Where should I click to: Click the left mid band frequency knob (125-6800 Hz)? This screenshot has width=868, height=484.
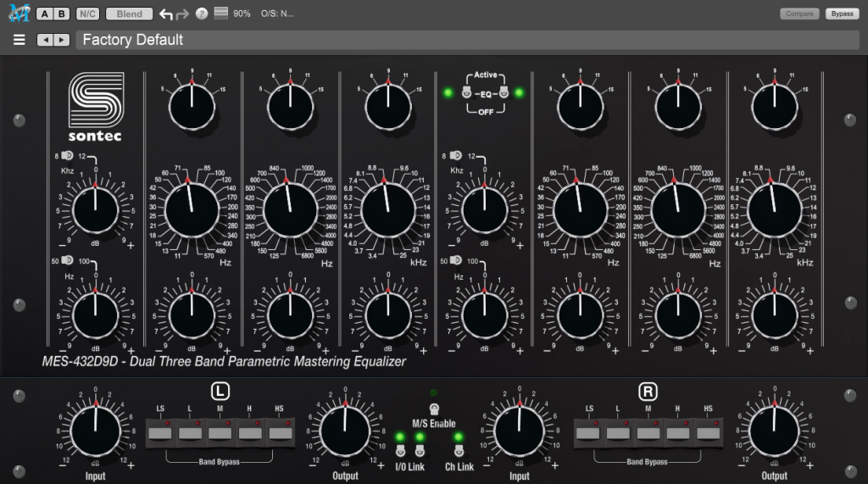tap(290, 211)
